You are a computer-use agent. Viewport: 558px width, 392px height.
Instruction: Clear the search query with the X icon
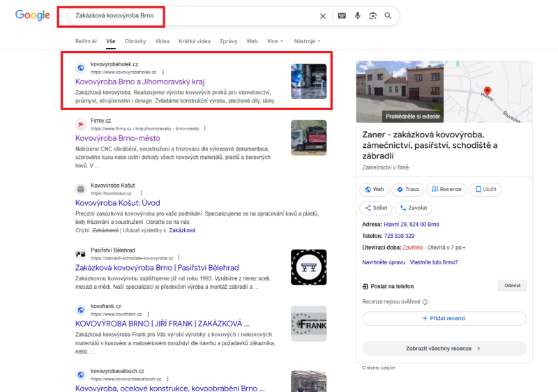(x=322, y=16)
